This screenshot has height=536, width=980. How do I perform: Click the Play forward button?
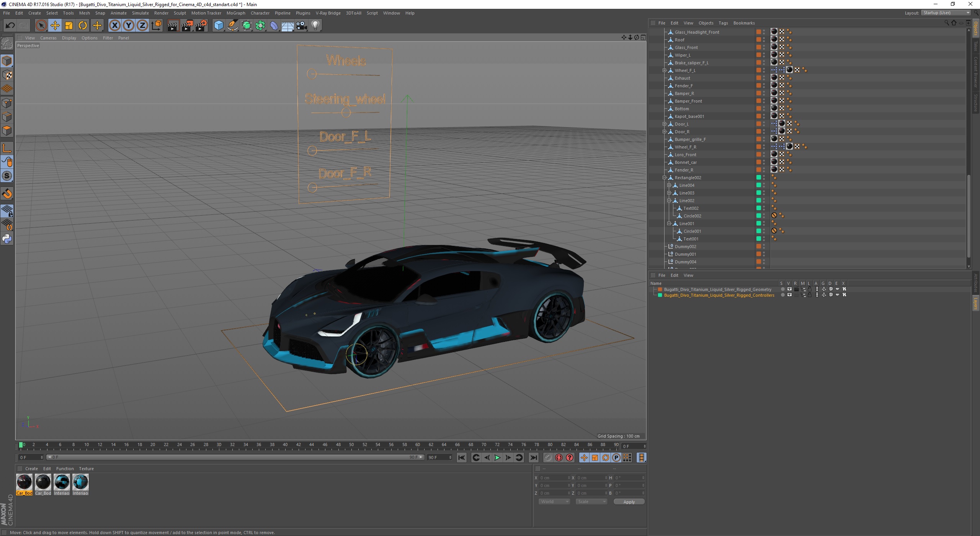[497, 458]
